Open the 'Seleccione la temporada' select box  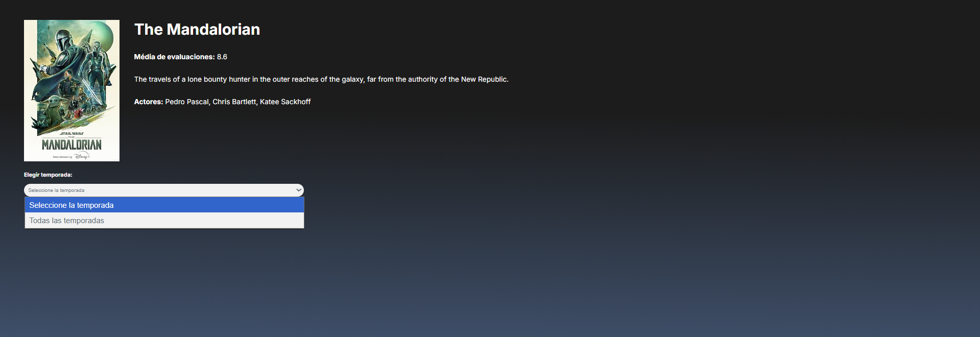[x=164, y=190]
